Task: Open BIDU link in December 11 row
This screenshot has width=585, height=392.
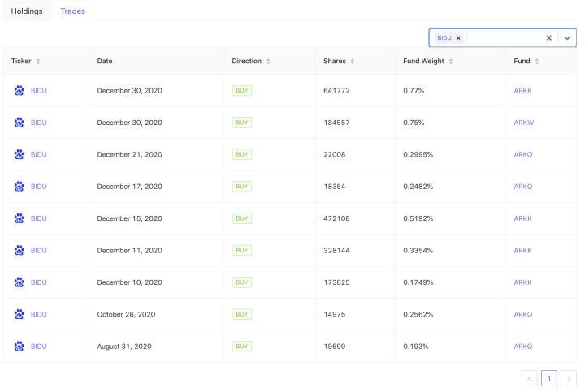Action: (x=39, y=251)
